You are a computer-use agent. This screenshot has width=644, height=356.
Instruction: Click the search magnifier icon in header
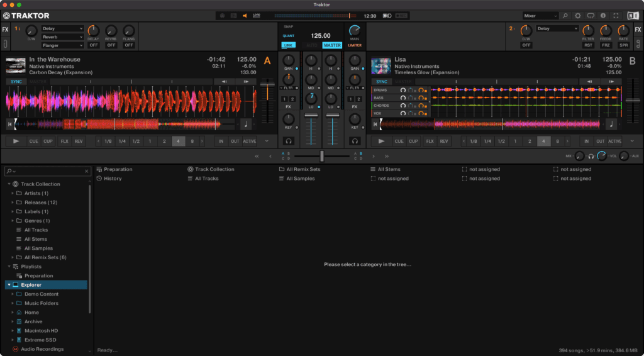click(565, 16)
